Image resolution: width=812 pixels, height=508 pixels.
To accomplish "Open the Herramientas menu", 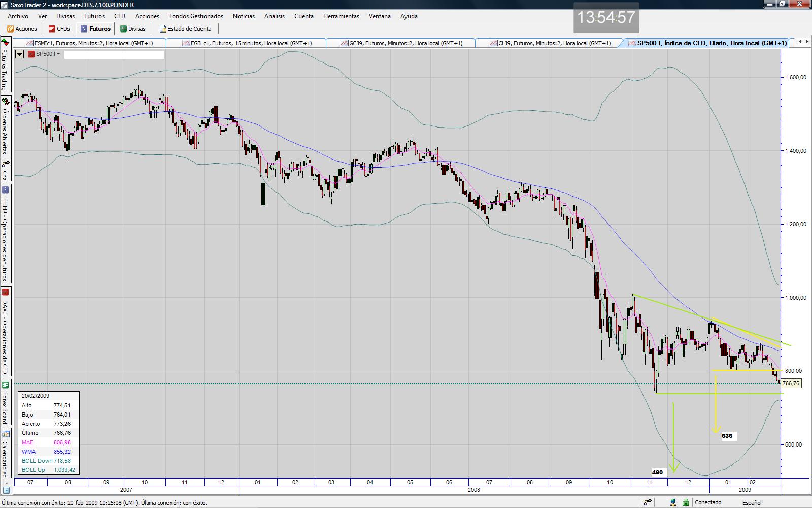I will pos(341,16).
